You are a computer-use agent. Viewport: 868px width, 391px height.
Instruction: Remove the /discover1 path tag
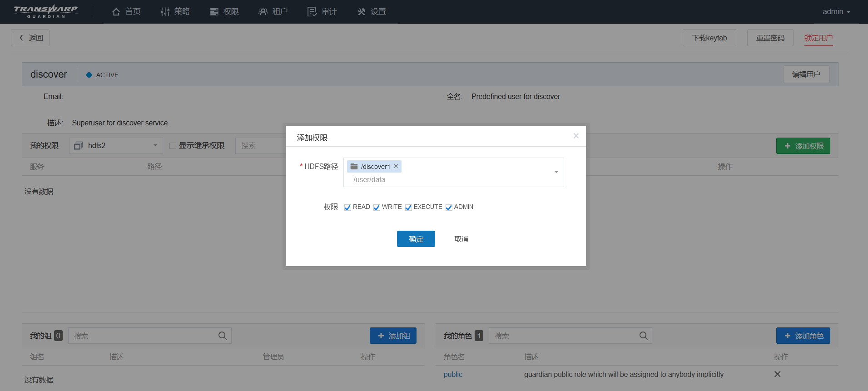point(396,166)
